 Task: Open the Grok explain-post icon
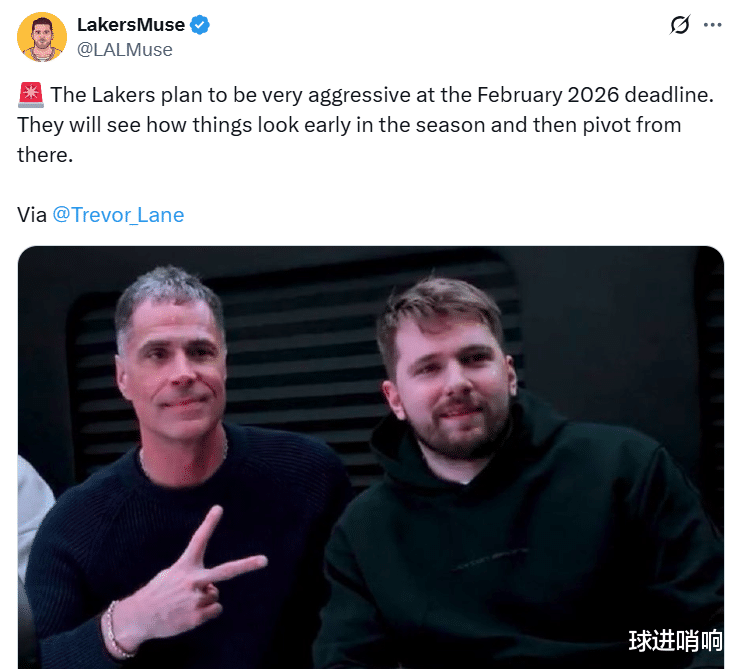point(680,24)
